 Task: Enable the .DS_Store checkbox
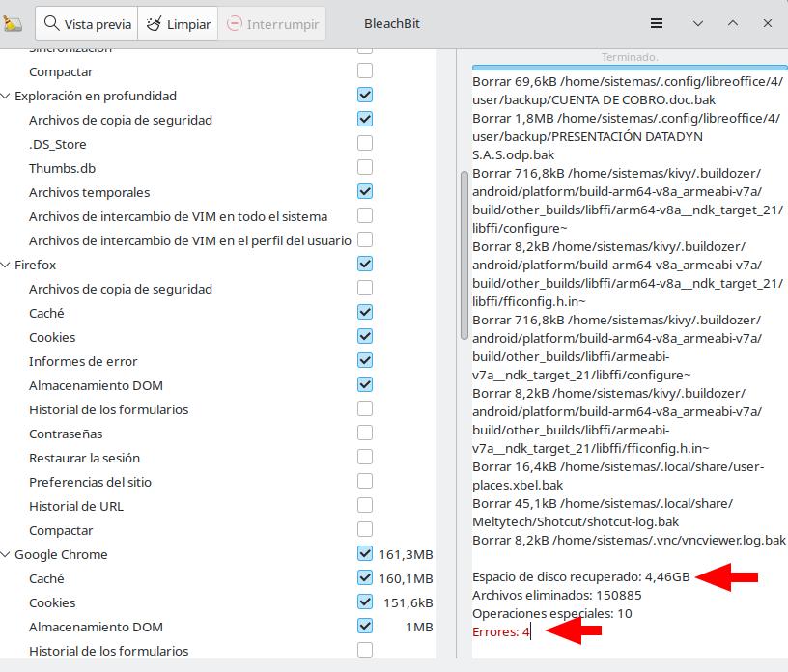pyautogui.click(x=365, y=143)
